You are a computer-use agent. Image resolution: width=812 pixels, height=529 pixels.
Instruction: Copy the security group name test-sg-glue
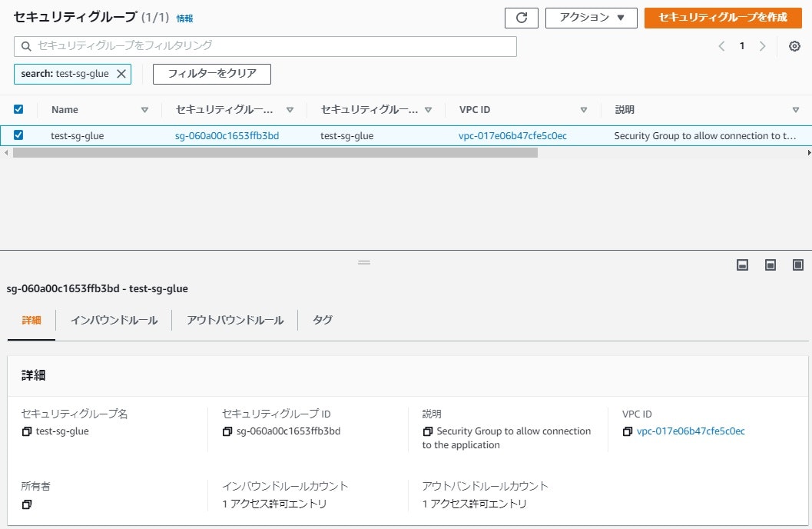coord(26,431)
